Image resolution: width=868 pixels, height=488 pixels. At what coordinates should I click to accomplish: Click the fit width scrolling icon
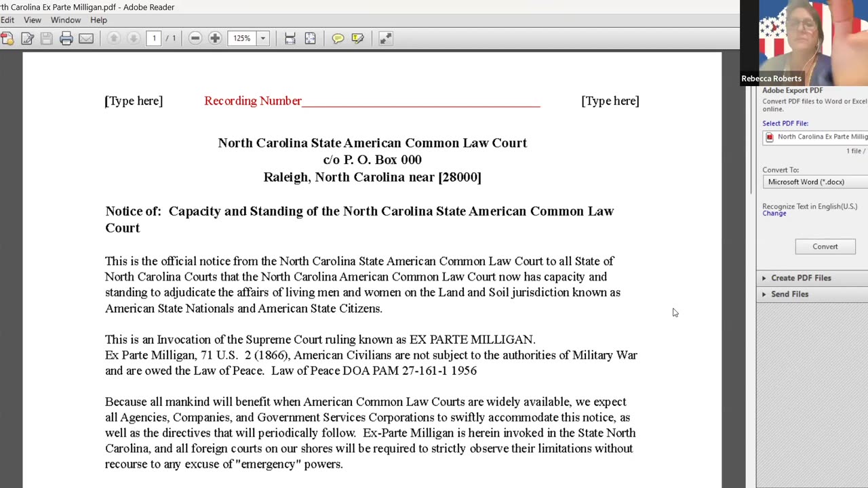pyautogui.click(x=290, y=39)
